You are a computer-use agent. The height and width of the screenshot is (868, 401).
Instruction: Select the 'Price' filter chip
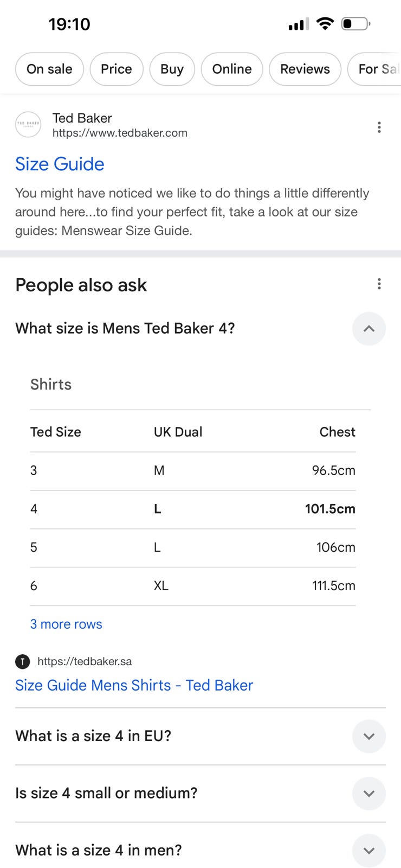coord(117,69)
